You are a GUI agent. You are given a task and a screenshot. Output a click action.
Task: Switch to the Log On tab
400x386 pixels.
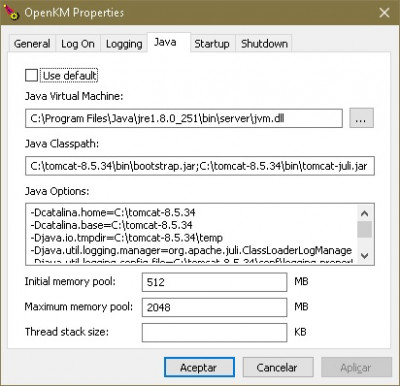(x=78, y=44)
